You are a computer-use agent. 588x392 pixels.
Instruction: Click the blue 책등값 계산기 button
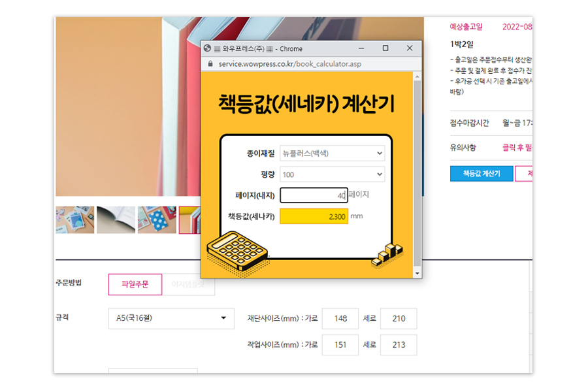tap(482, 174)
